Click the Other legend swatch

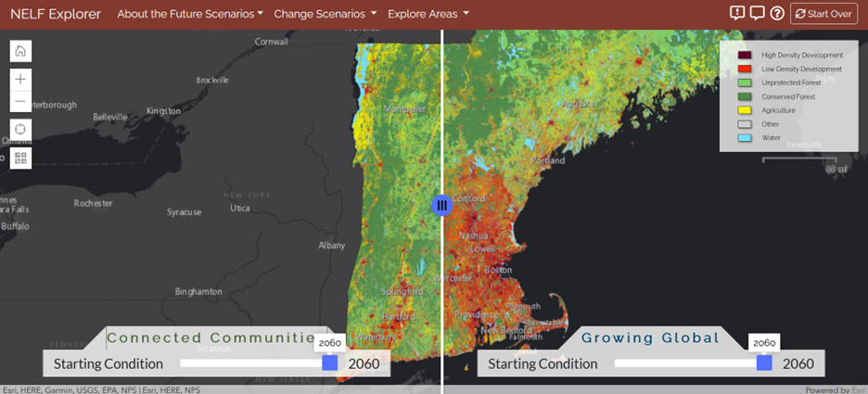click(745, 124)
